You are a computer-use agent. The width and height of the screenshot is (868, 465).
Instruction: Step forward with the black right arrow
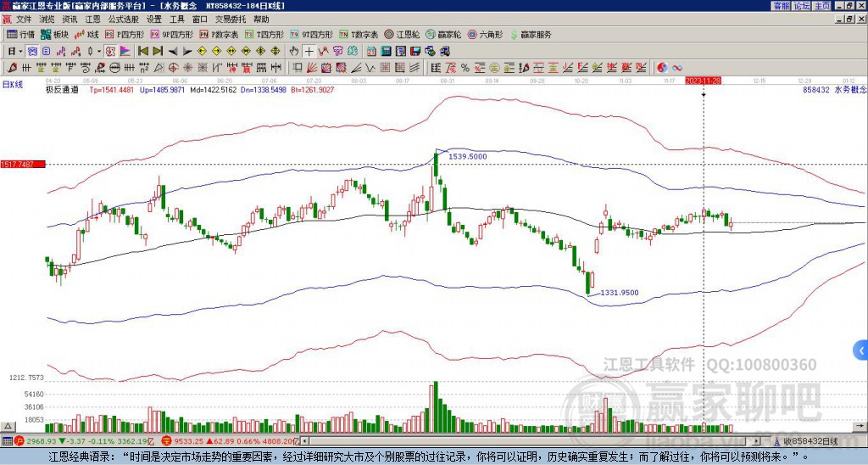[187, 51]
